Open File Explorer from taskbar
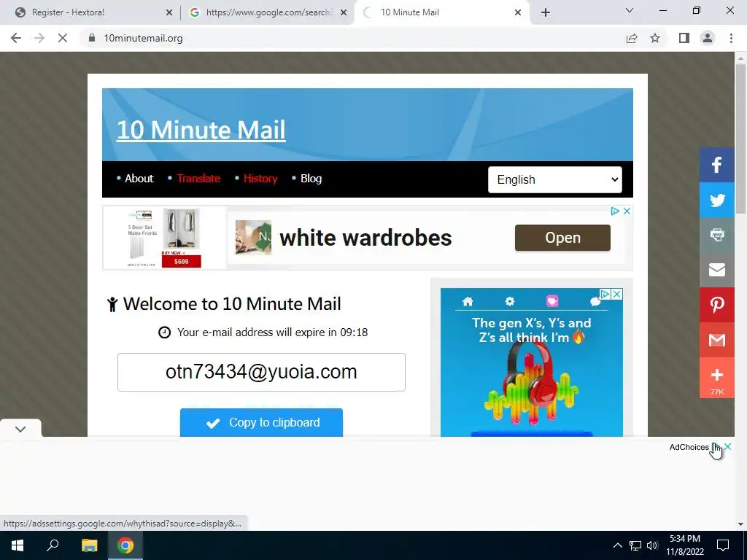Image resolution: width=747 pixels, height=560 pixels. (x=89, y=545)
